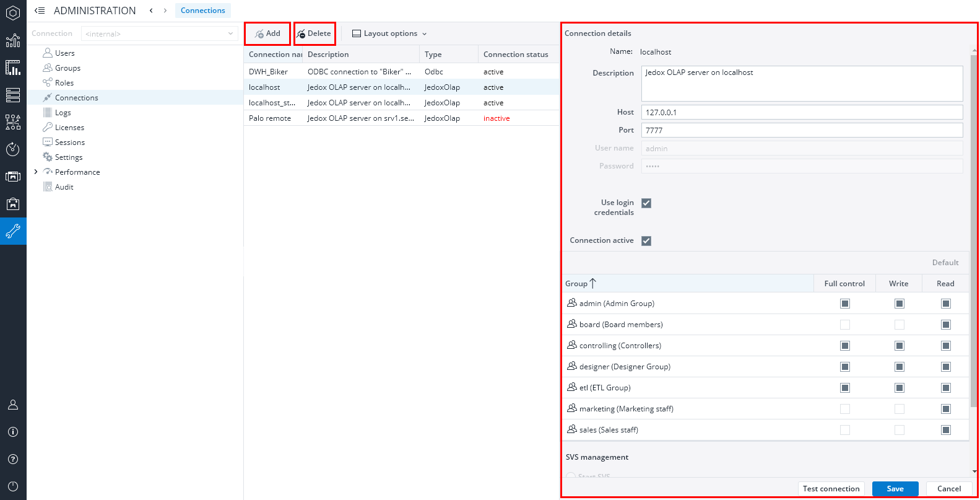
Task: Open Logs in the administration tree
Action: coord(63,113)
